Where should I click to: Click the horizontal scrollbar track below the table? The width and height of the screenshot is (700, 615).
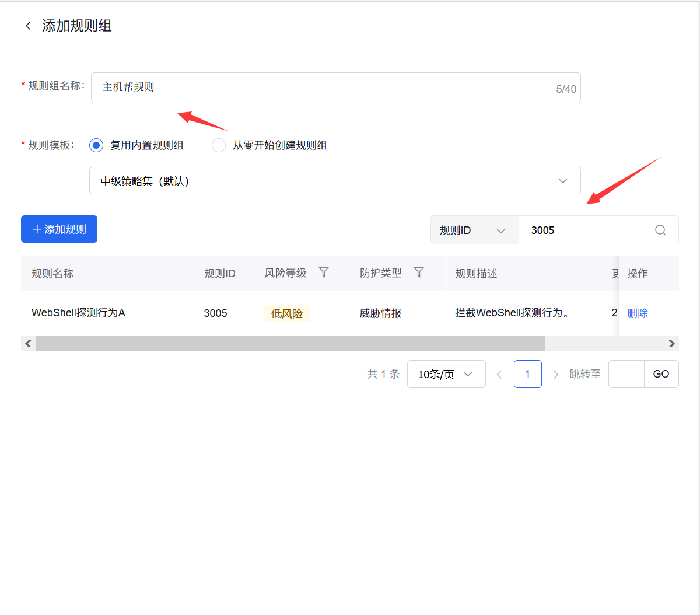[292, 343]
